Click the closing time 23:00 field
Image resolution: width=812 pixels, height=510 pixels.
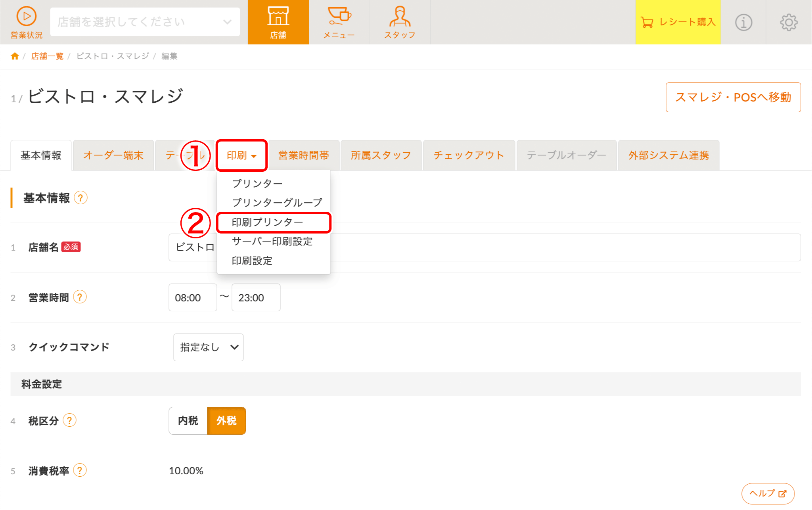point(256,297)
